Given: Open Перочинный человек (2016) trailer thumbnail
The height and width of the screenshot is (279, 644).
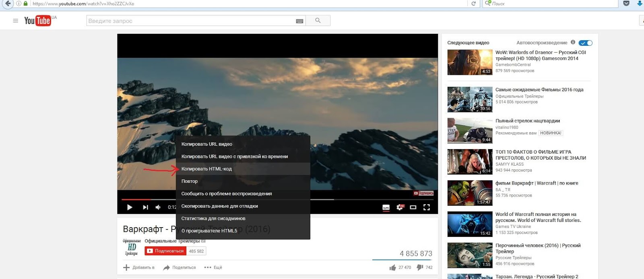Looking at the screenshot, I should [470, 255].
